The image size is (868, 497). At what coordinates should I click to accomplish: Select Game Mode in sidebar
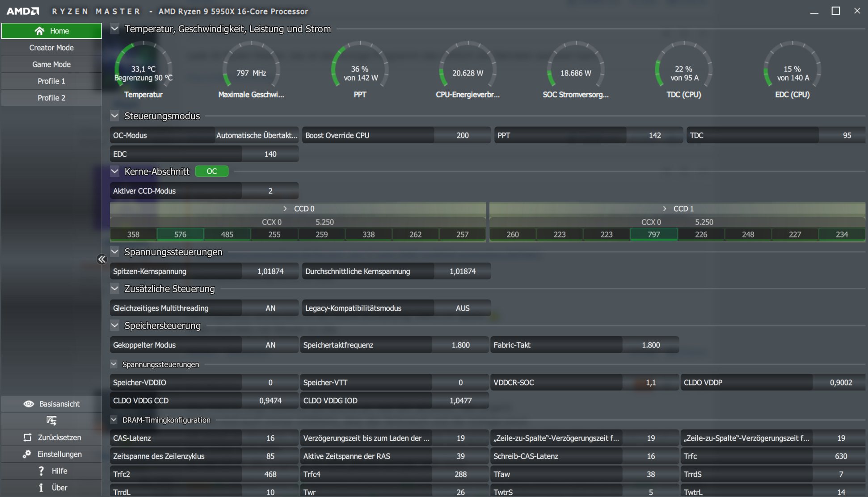click(x=51, y=64)
